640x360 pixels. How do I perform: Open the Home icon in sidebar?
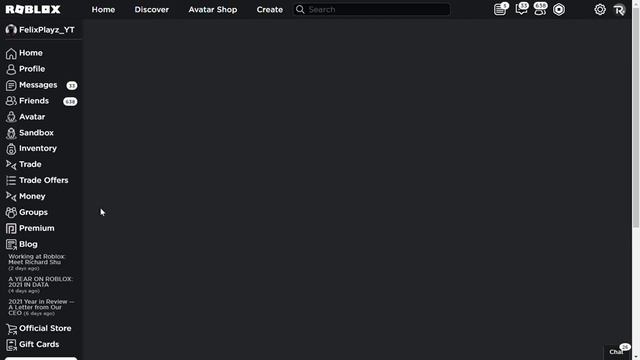coord(11,53)
